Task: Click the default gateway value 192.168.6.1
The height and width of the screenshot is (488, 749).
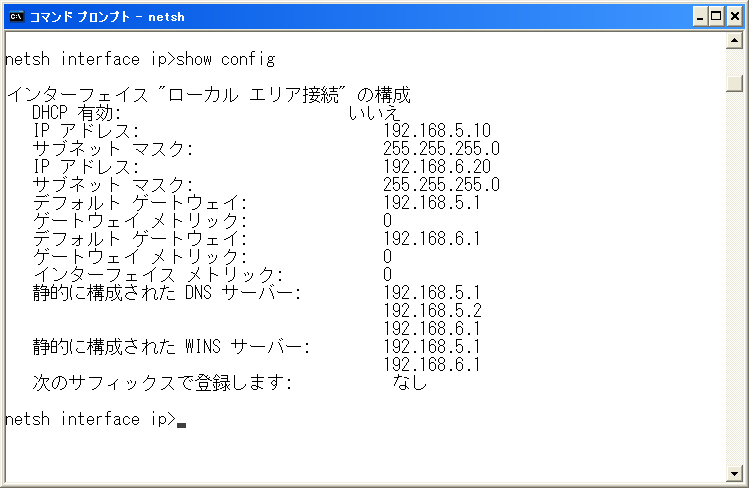Action: click(x=432, y=238)
